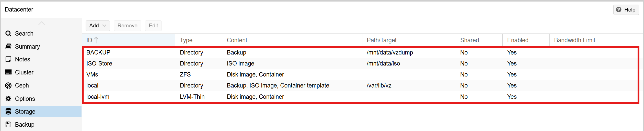Click the Ceph icon in sidebar
The width and height of the screenshot is (644, 131).
point(8,85)
